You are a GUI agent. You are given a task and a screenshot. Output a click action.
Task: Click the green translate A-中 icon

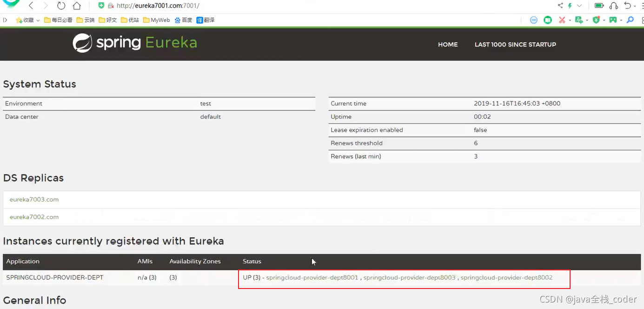(579, 20)
